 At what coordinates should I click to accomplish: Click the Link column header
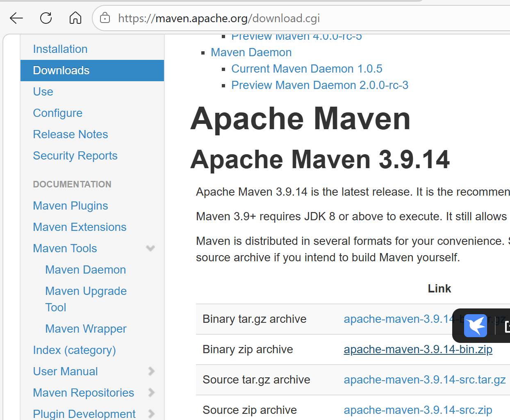click(x=439, y=289)
